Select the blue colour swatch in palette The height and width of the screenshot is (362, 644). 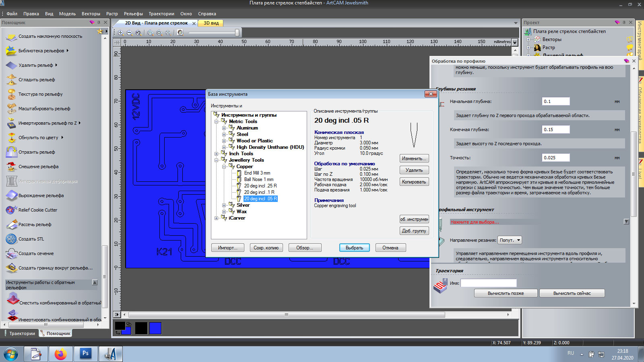click(x=155, y=328)
